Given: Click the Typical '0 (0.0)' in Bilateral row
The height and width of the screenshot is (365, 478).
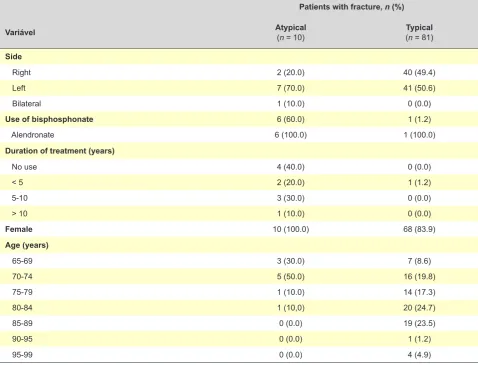Looking at the screenshot, I should (x=419, y=104).
